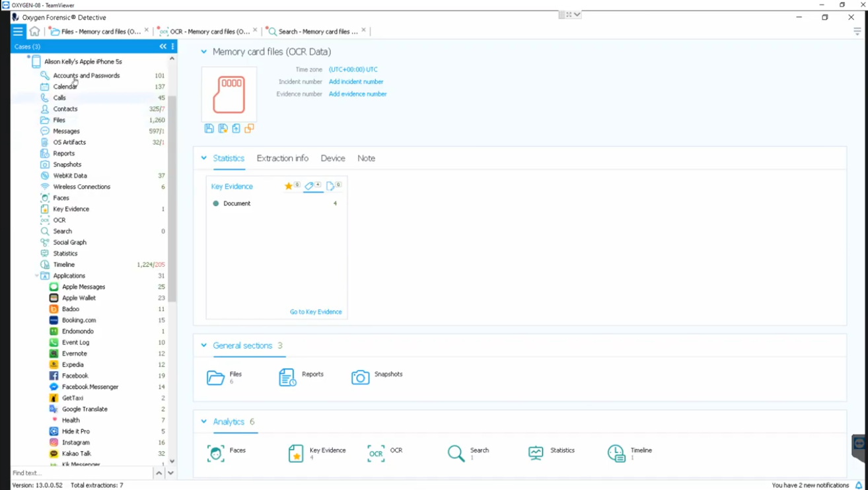
Task: Open the Timeline analytics section
Action: 616,453
